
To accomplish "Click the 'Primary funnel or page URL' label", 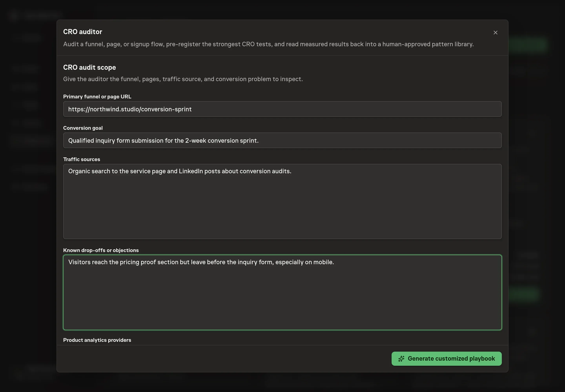I will click(97, 96).
